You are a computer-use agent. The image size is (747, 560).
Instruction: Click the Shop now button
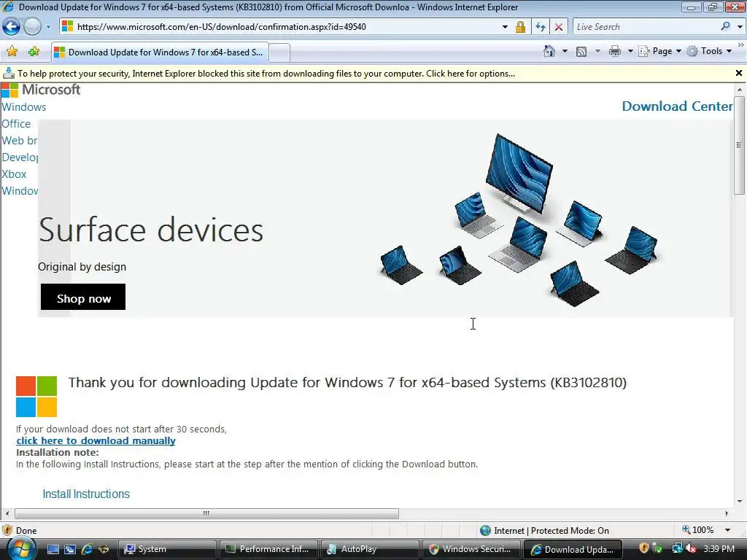[83, 297]
